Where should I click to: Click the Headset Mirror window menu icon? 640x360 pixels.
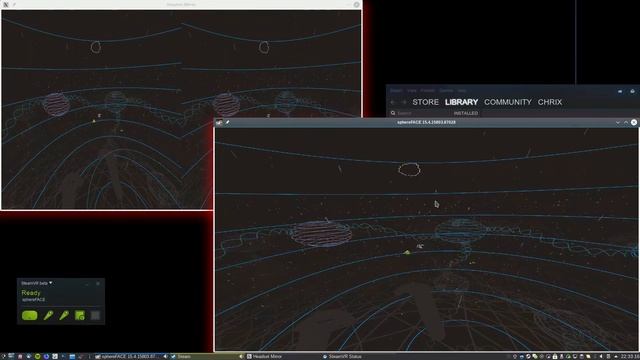click(x=6, y=4)
